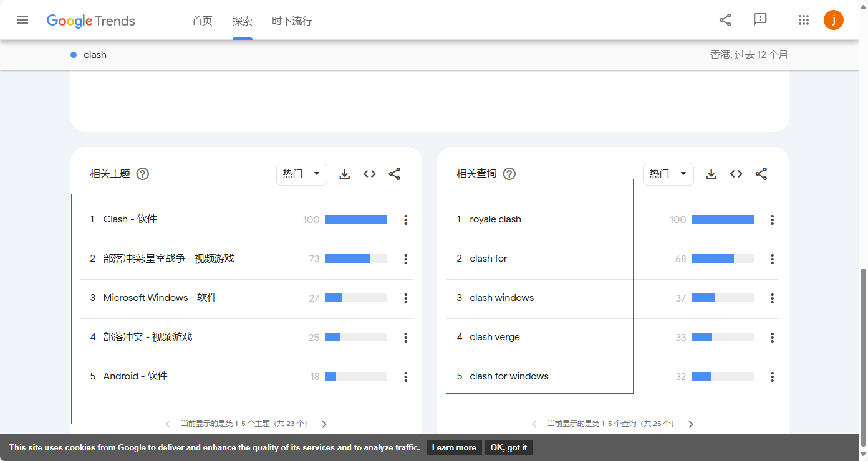Open topic 部落冲突 - 视频游戏

148,337
